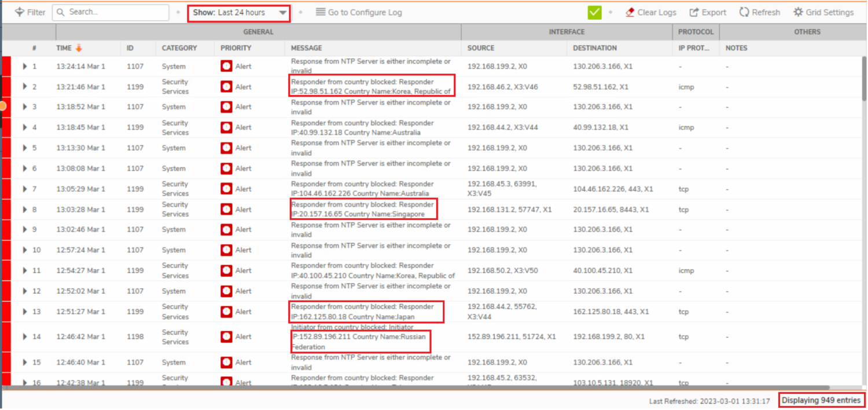Click the Refresh icon
Screen dimensions: 868x410
click(x=744, y=12)
